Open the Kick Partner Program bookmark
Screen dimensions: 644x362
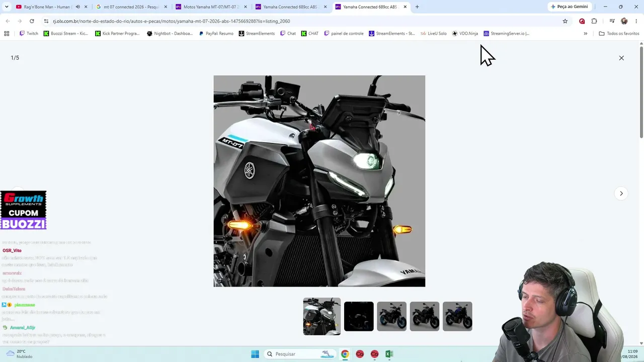[118, 34]
